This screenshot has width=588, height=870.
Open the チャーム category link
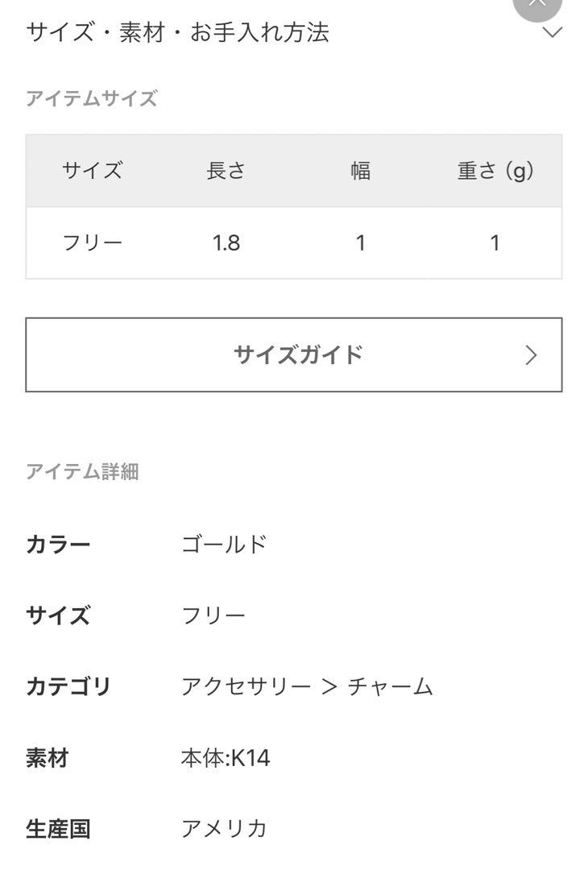click(x=390, y=687)
